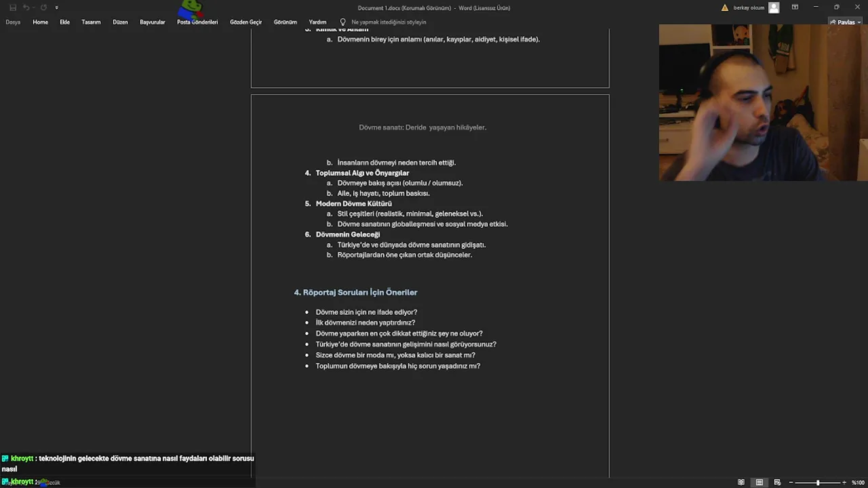
Task: Click the Paylaş share button
Action: pos(844,22)
